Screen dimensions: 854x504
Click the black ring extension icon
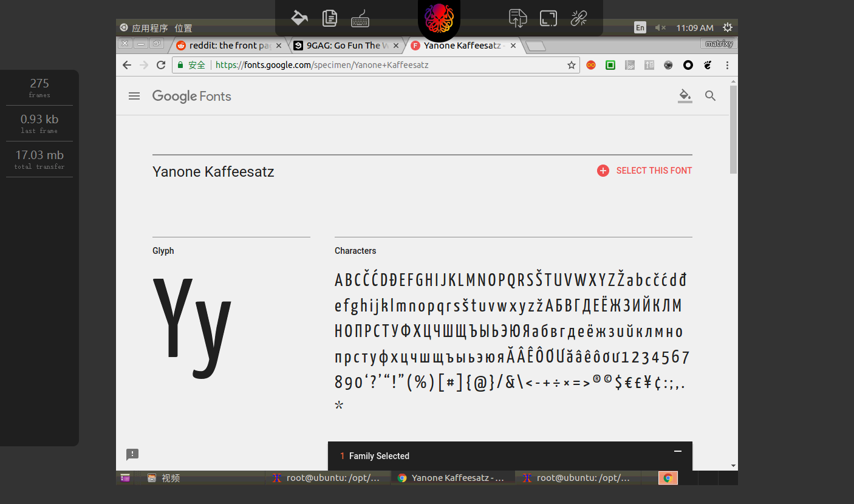[x=688, y=65]
